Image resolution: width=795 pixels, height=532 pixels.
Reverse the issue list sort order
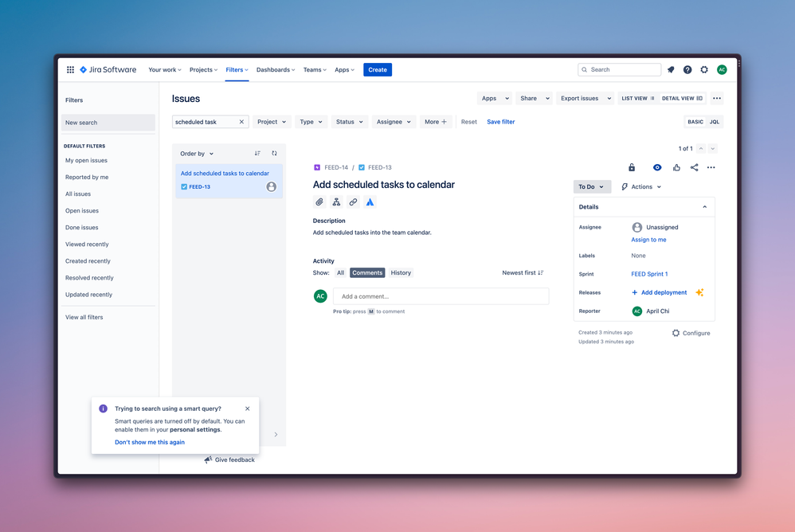click(x=257, y=154)
